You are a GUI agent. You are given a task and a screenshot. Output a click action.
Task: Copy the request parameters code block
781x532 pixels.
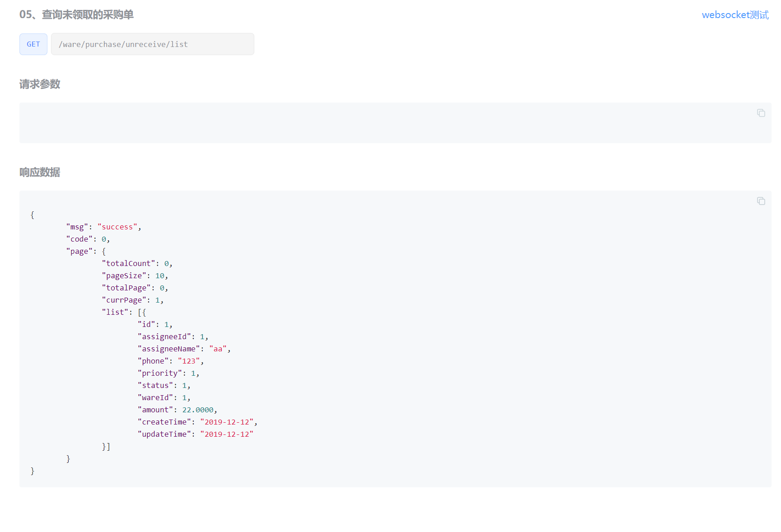[761, 113]
